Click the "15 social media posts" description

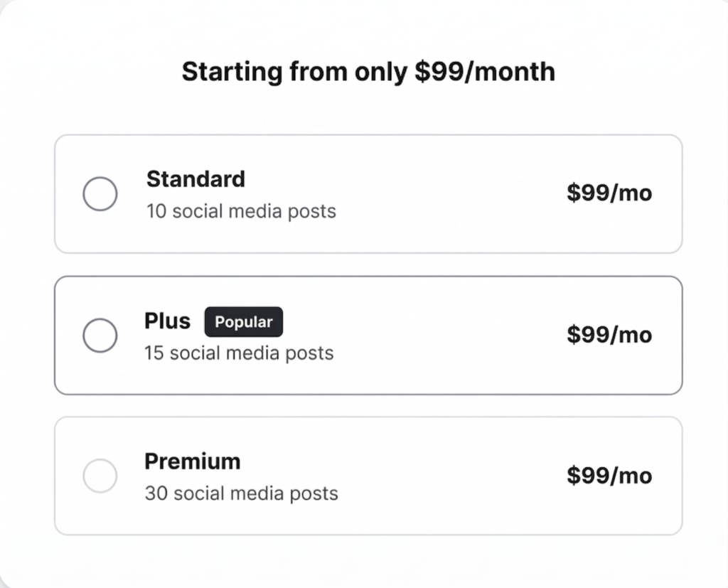click(239, 353)
